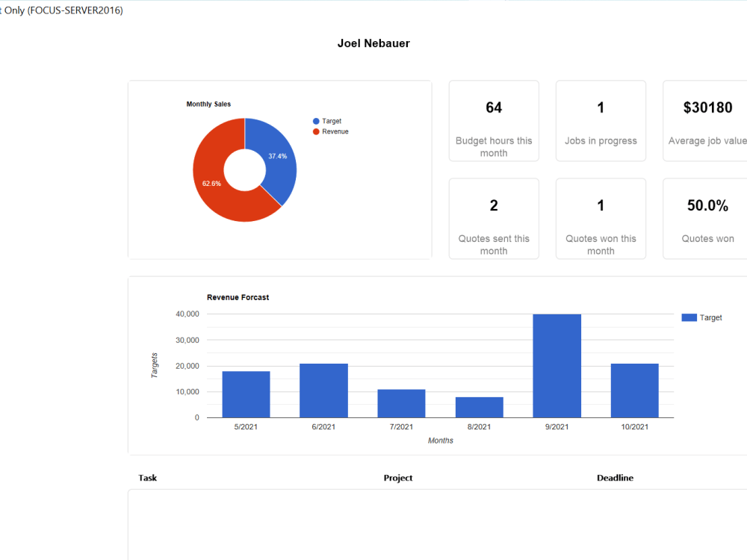Image resolution: width=747 pixels, height=560 pixels.
Task: Open the Average job value card
Action: pyautogui.click(x=705, y=121)
